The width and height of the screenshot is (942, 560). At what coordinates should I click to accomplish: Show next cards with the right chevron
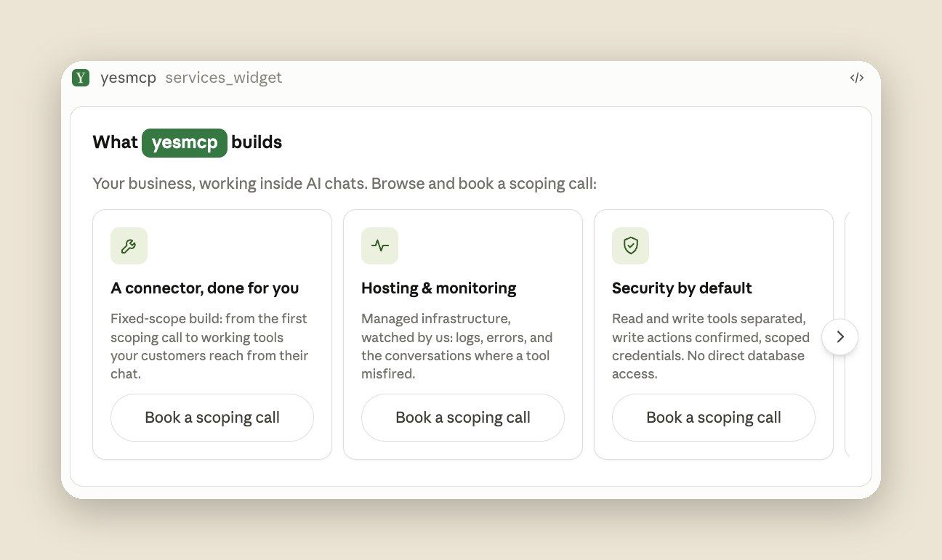point(840,337)
